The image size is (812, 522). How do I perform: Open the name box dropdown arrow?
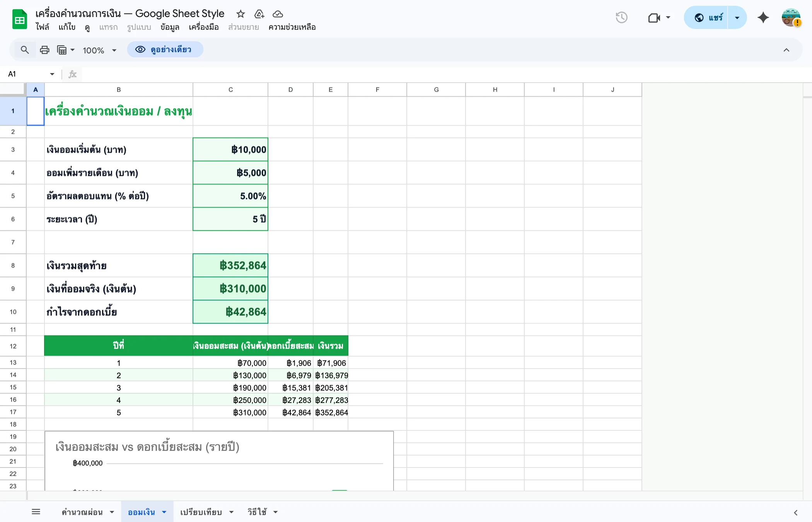[x=51, y=74]
